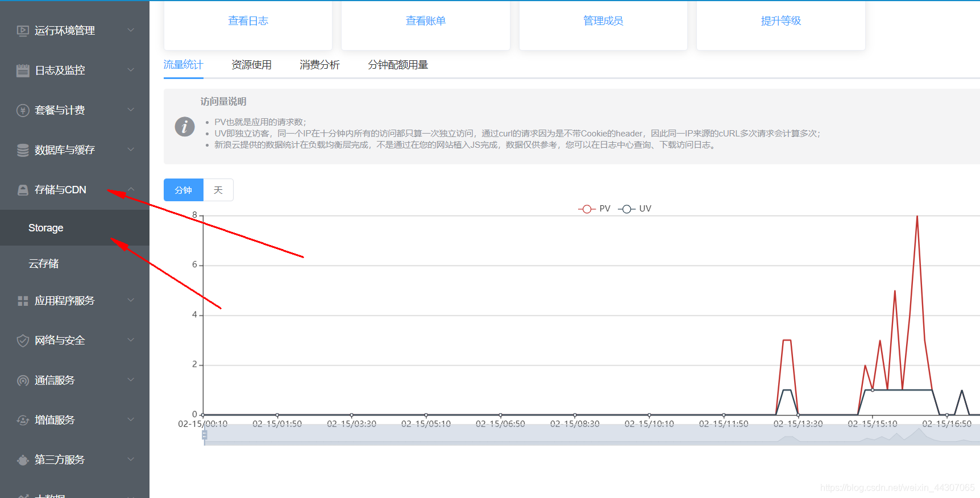The image size is (980, 498).
Task: Switch chart granularity to 分钟
Action: click(x=184, y=190)
